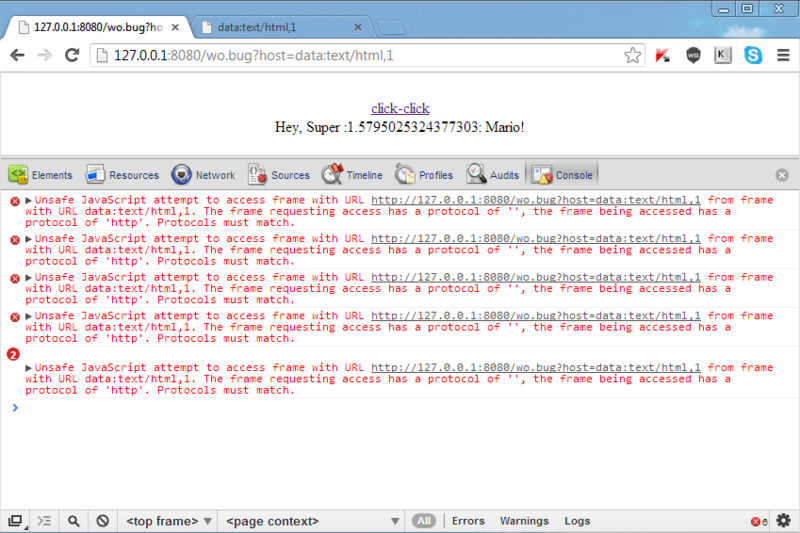Screen dimensions: 800x533
Task: Open the <page context> dropdown
Action: coord(312,521)
